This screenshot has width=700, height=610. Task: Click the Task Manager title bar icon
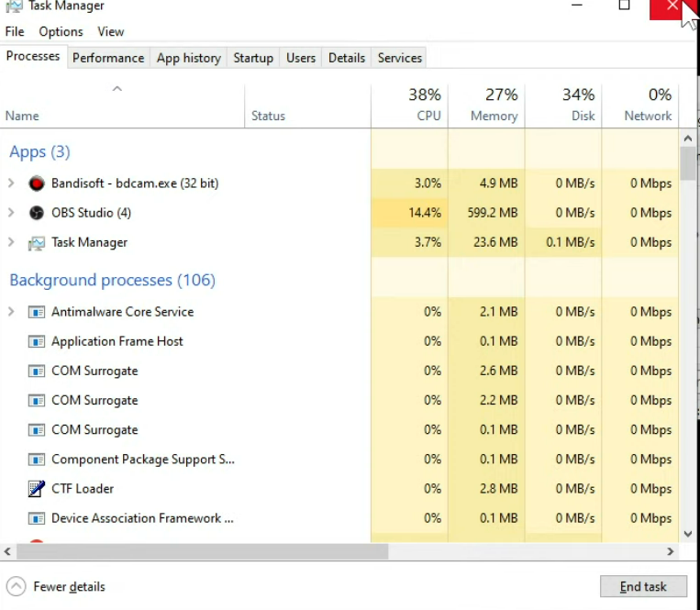click(15, 6)
